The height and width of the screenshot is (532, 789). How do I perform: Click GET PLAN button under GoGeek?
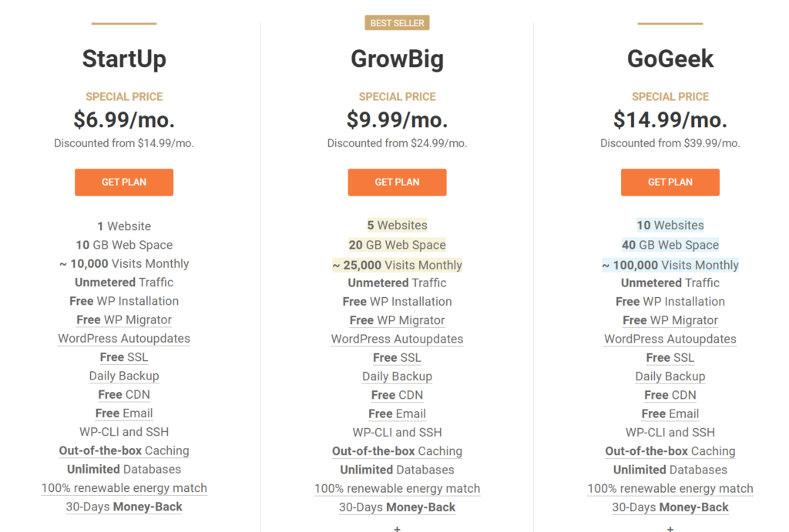coord(670,182)
